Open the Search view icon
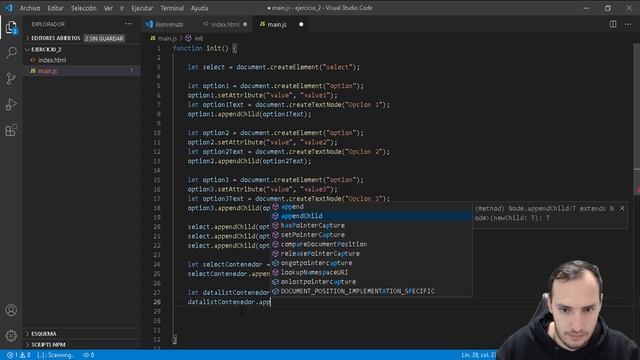This screenshot has height=360, width=640. pos(11,52)
